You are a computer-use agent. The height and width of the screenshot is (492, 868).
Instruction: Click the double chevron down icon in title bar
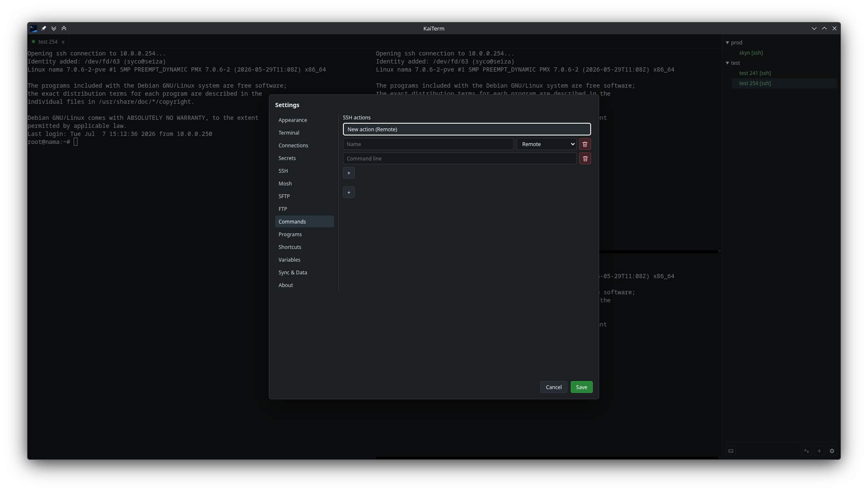pyautogui.click(x=54, y=28)
